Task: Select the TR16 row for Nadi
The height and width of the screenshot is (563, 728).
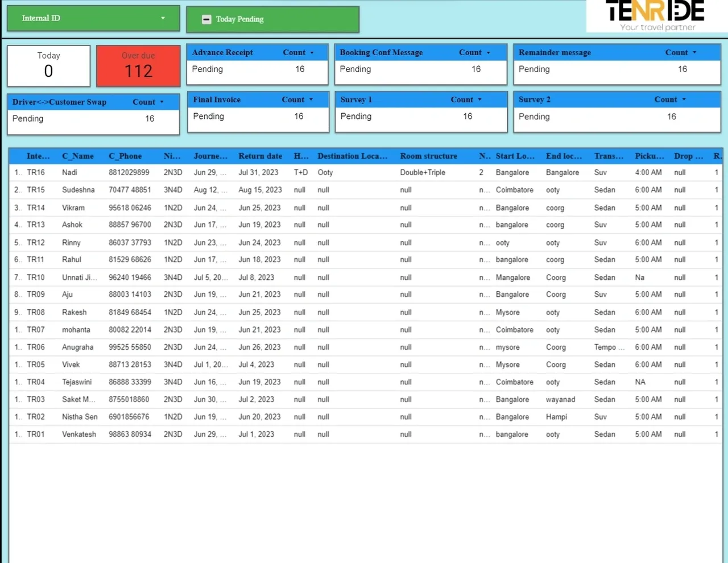Action: point(36,172)
